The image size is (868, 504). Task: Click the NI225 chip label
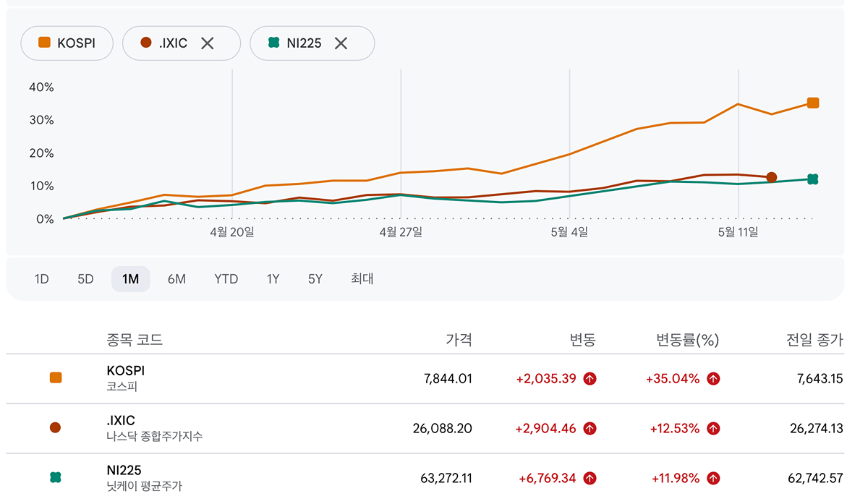(x=304, y=43)
